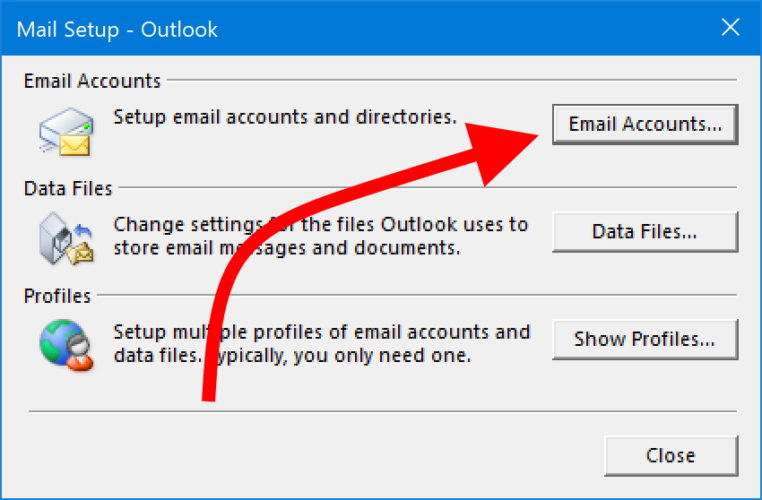Click the profiles globe and person icon

click(67, 345)
